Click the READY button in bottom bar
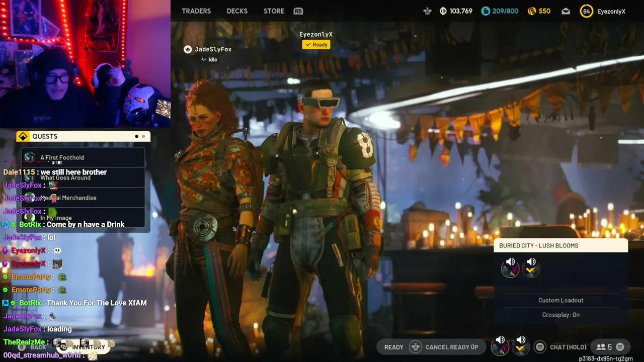The height and width of the screenshot is (362, 644). tap(393, 347)
